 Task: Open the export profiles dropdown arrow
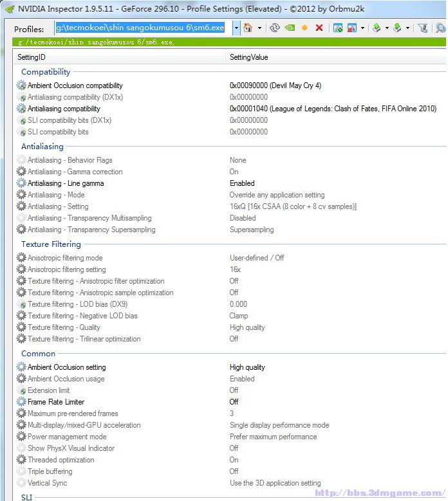387,28
